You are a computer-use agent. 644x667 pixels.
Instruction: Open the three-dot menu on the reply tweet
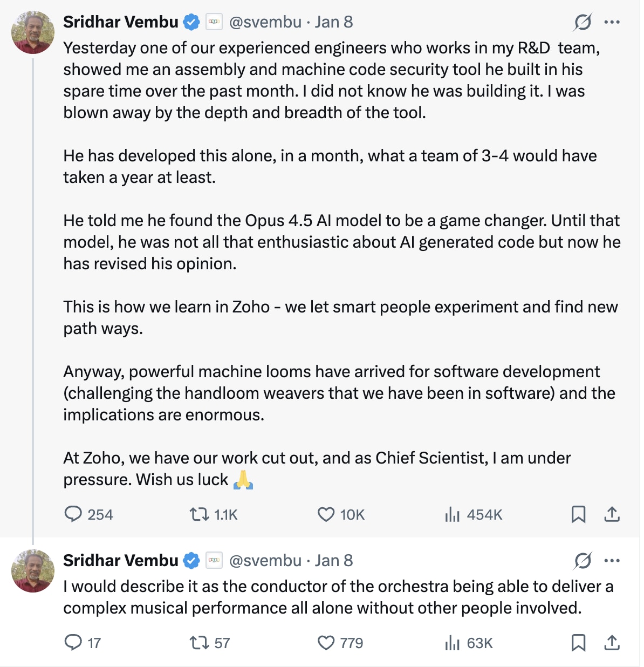613,560
